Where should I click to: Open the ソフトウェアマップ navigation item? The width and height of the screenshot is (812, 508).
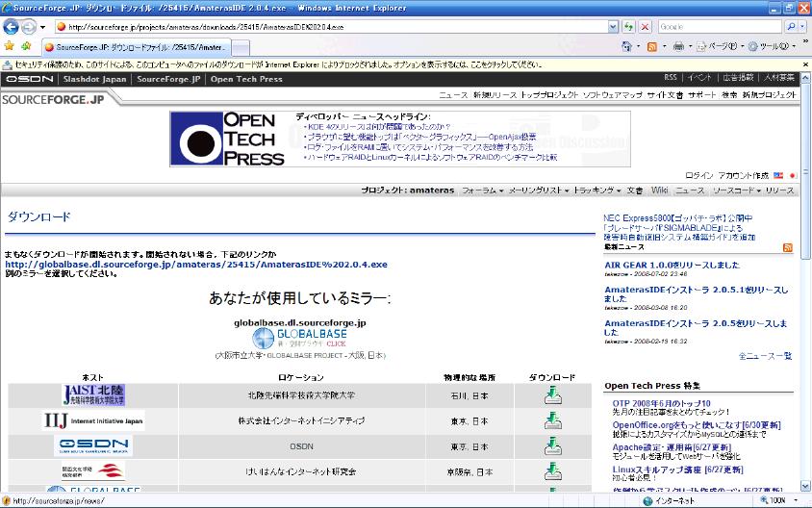click(x=612, y=94)
